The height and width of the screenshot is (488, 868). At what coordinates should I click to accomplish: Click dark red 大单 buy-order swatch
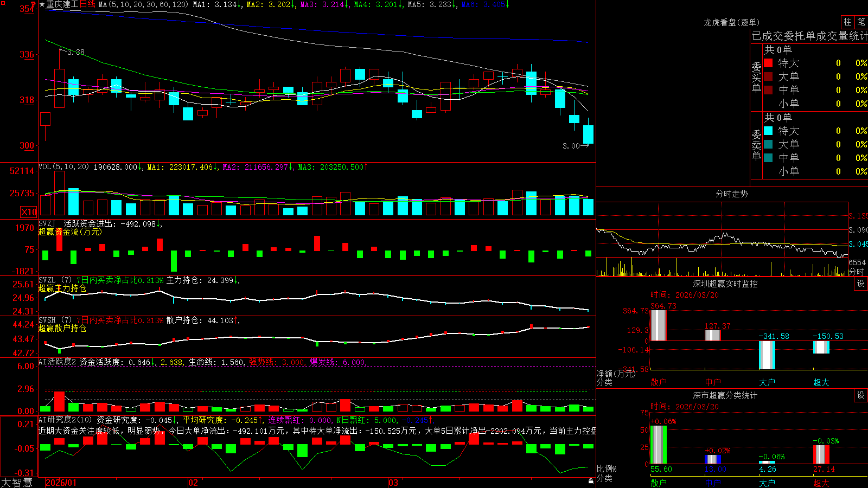[x=768, y=76]
